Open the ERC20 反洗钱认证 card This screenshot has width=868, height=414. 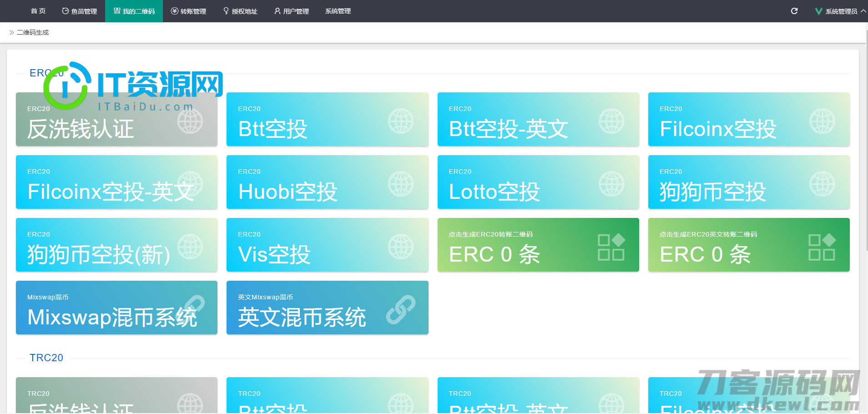[x=116, y=119]
